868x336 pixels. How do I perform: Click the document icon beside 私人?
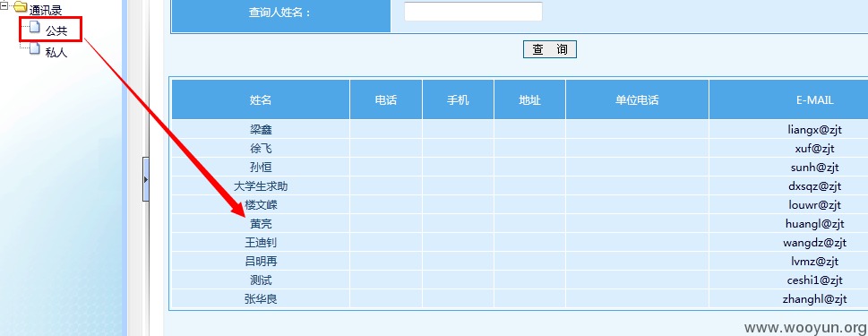point(35,49)
